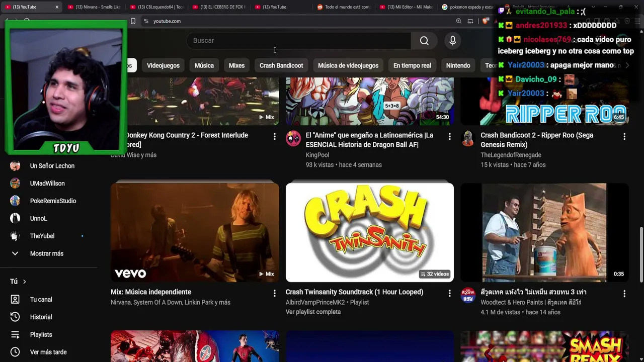Image resolution: width=644 pixels, height=362 pixels.
Task: Play the Woodtect paint ad thumbnail
Action: click(x=544, y=232)
